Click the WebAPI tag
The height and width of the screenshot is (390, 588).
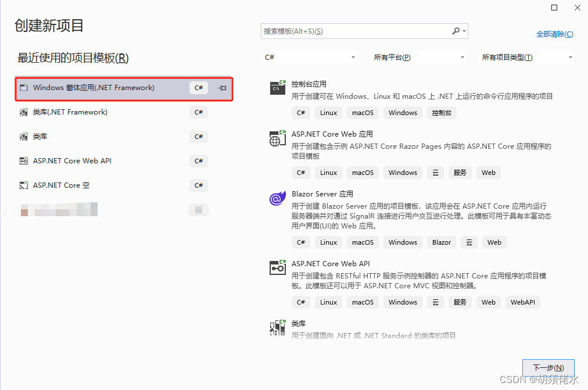pyautogui.click(x=523, y=302)
